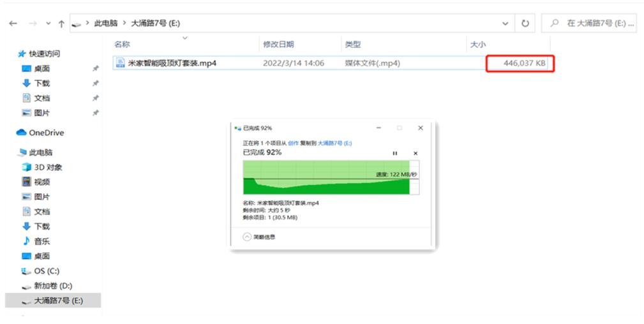Open OneDrive in the sidebar
644x324 pixels.
pyautogui.click(x=46, y=133)
